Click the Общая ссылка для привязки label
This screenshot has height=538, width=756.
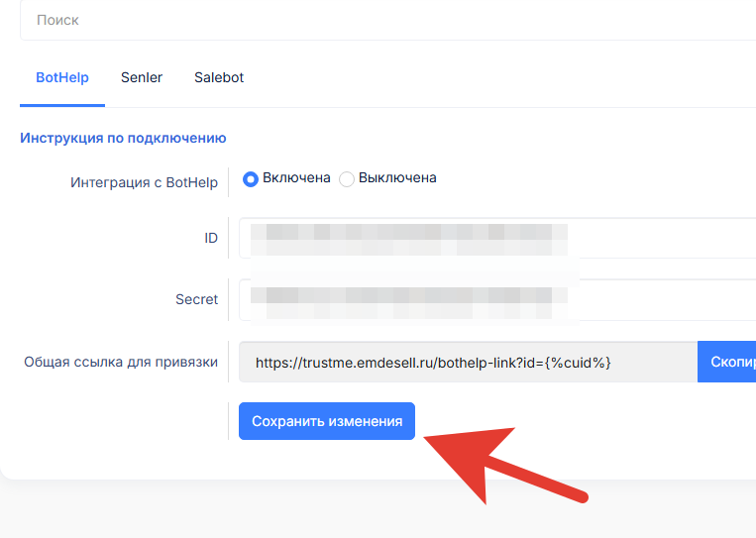pyautogui.click(x=121, y=362)
